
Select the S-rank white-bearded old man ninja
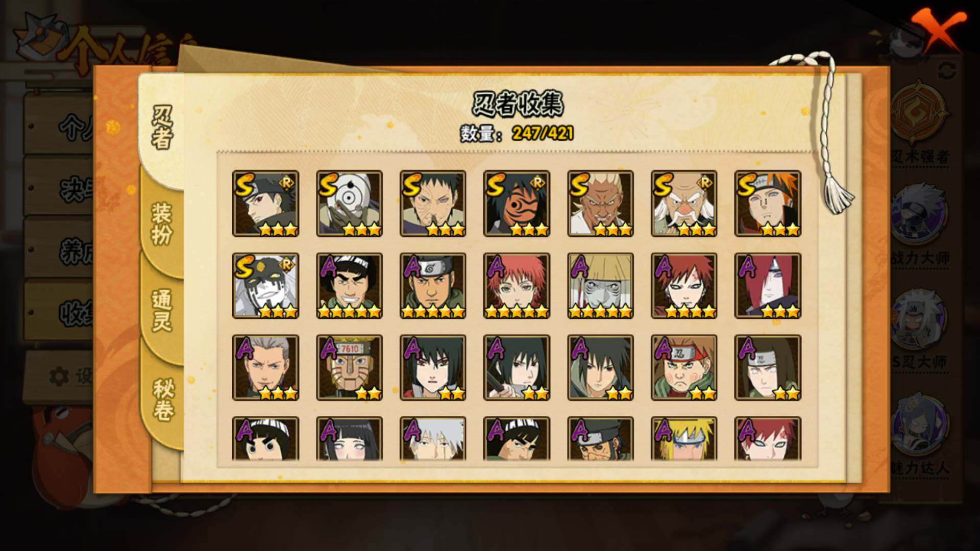pos(684,204)
